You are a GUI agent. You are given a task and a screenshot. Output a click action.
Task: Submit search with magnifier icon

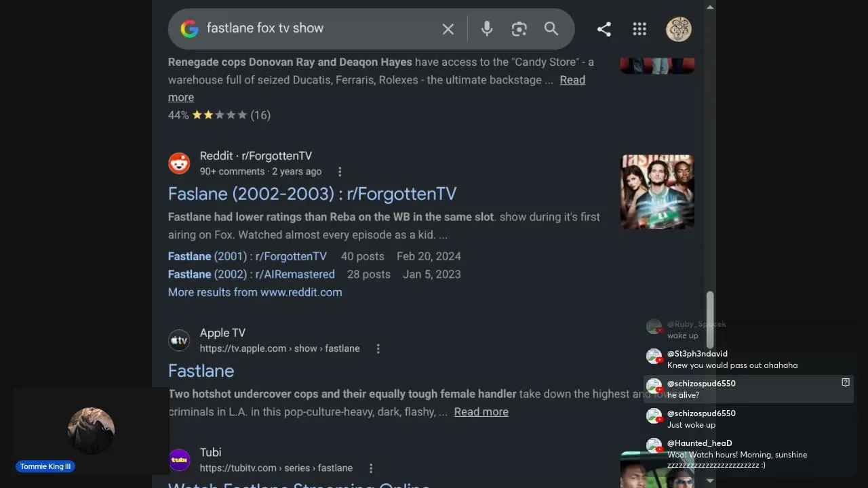tap(551, 28)
